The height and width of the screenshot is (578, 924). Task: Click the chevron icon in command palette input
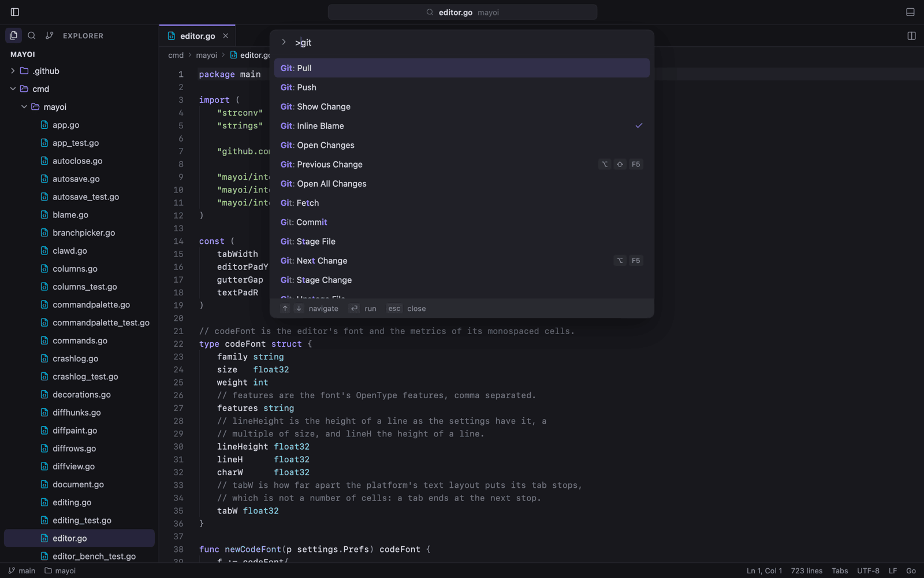click(x=284, y=42)
